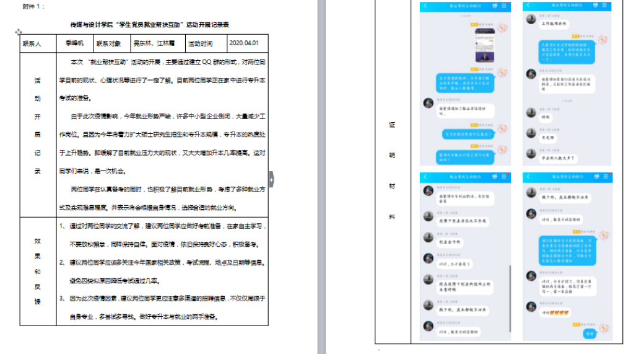Select the 联系人 header cell
The image size is (644, 354).
[x=32, y=44]
